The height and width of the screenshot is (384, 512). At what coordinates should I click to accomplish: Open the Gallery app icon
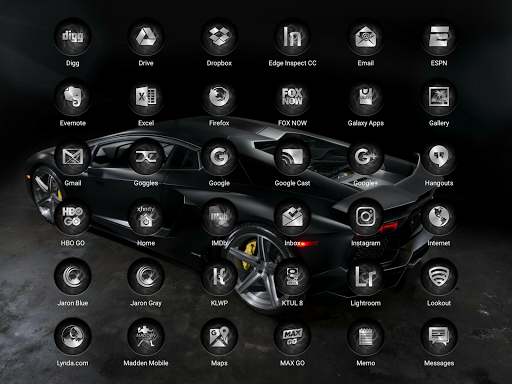point(439,97)
